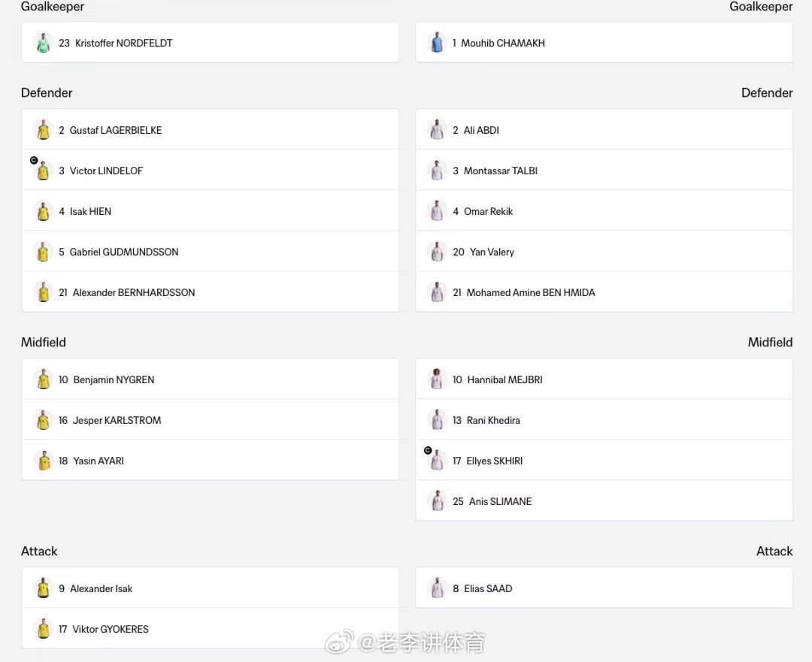Select text 'Rani Khedira'
Screen dimensions: 812x662
[493, 420]
